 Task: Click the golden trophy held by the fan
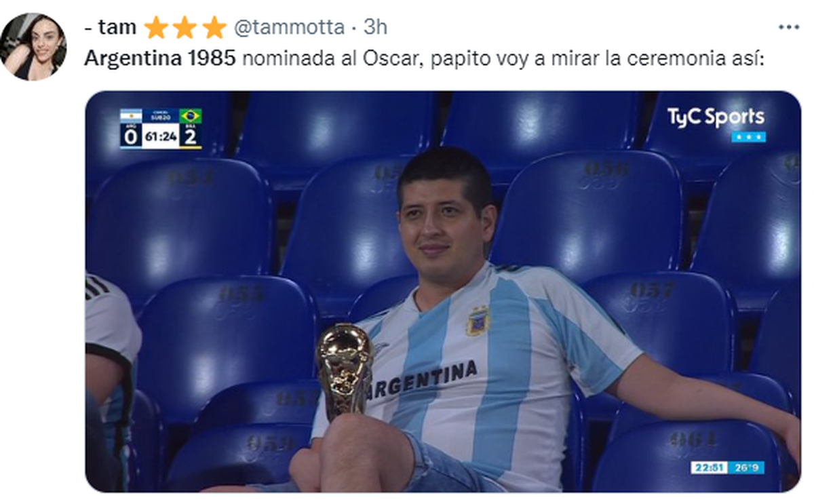[345, 370]
